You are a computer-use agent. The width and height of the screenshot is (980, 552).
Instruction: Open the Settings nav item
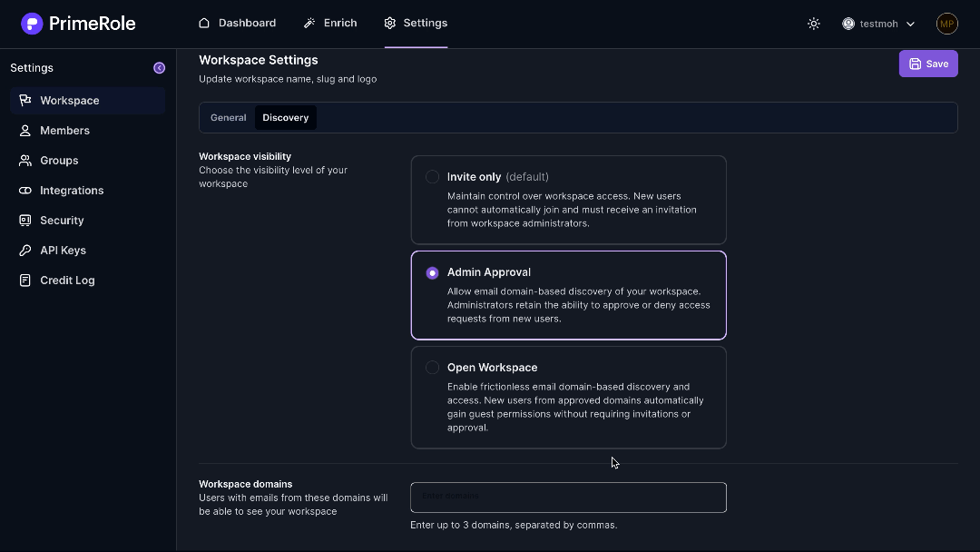point(416,23)
